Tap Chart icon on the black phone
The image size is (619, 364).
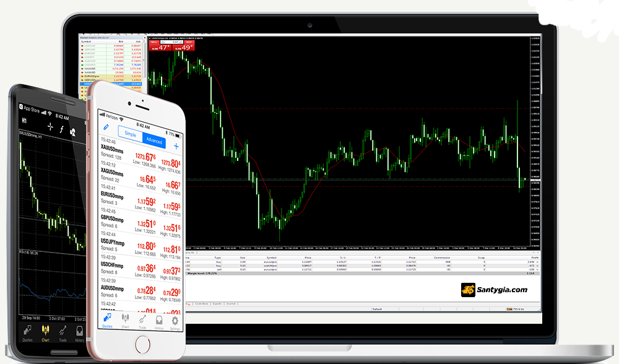coord(45,333)
